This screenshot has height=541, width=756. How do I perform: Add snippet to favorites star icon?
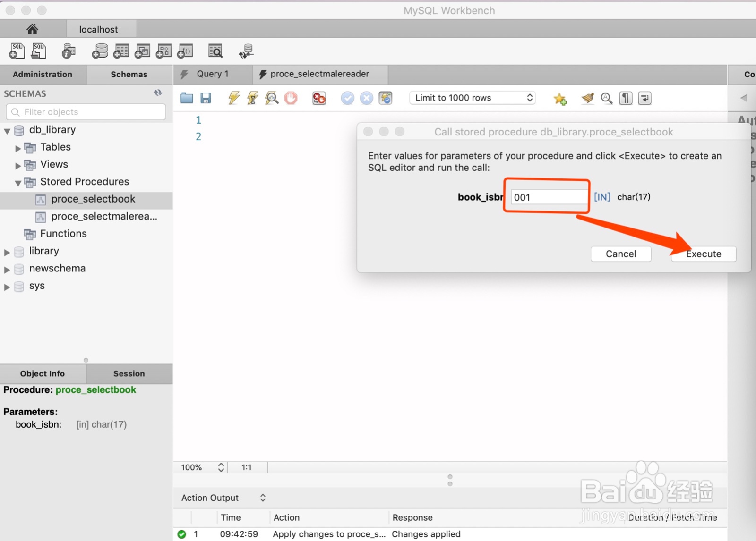560,98
